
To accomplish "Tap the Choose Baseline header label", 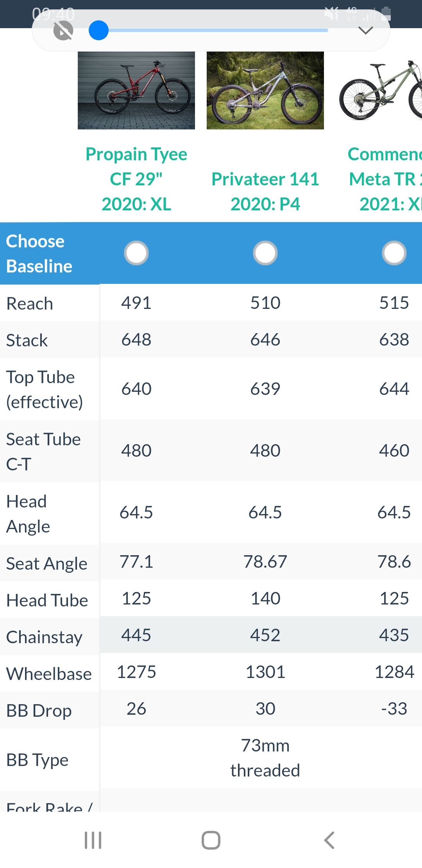I will 39,253.
